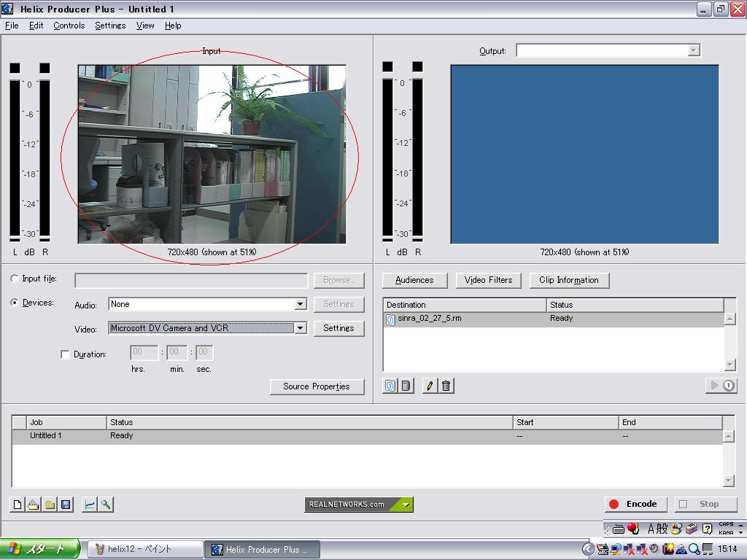Click the system clock showing 15:14

(x=727, y=549)
